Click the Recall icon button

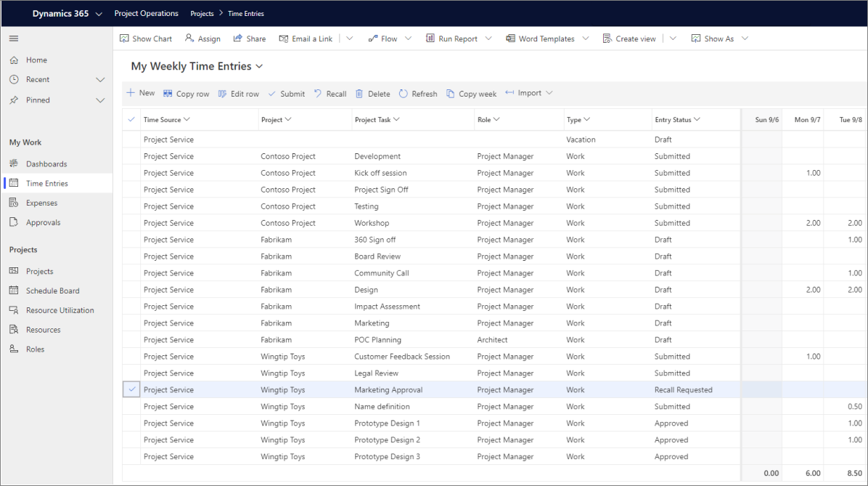tap(318, 94)
